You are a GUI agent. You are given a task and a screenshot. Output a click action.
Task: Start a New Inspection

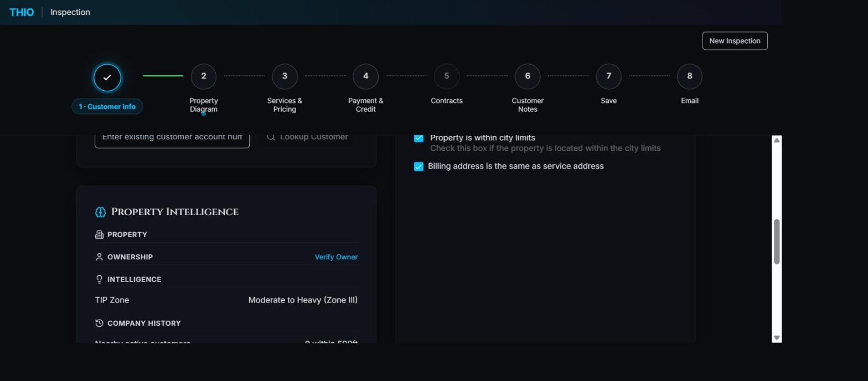pos(735,41)
